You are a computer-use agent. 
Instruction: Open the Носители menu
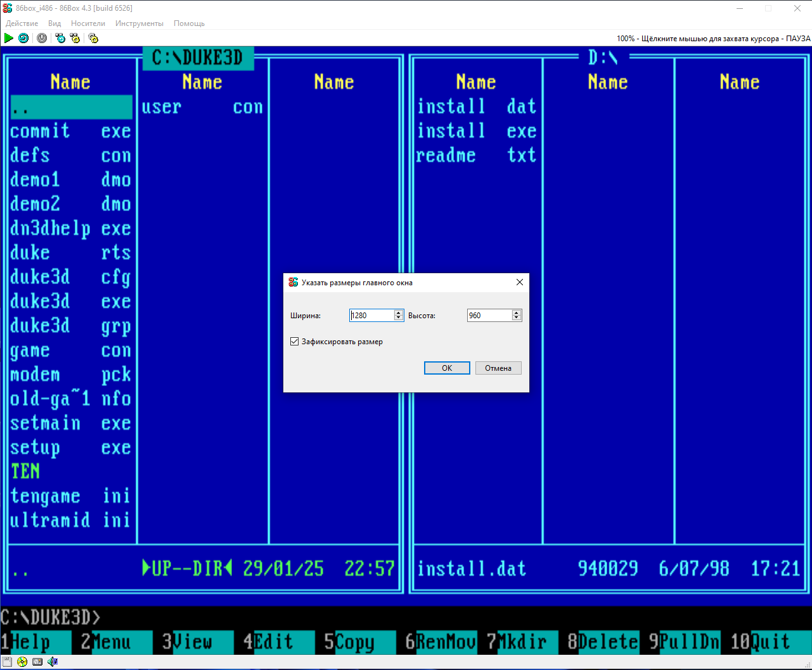[88, 23]
